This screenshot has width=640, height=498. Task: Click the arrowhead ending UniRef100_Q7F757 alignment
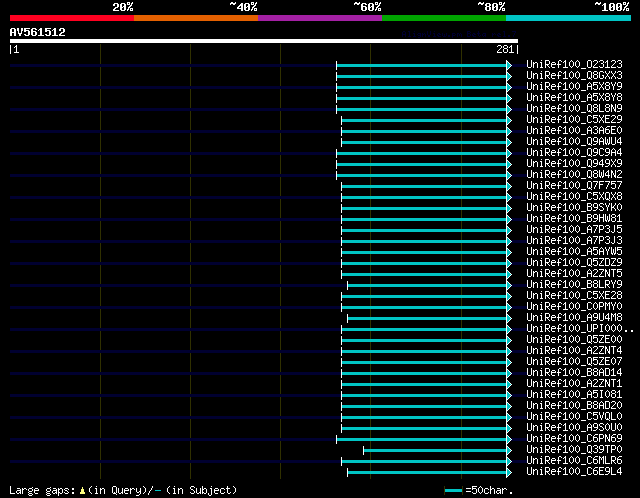(509, 186)
